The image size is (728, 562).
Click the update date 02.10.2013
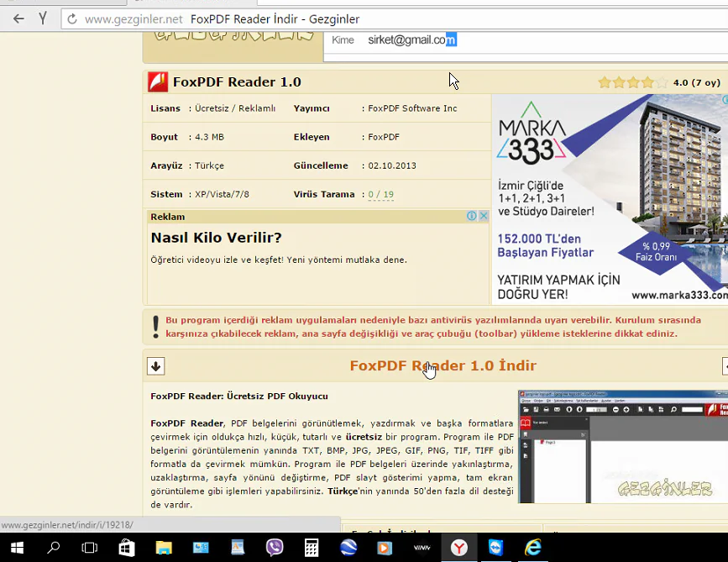click(392, 165)
